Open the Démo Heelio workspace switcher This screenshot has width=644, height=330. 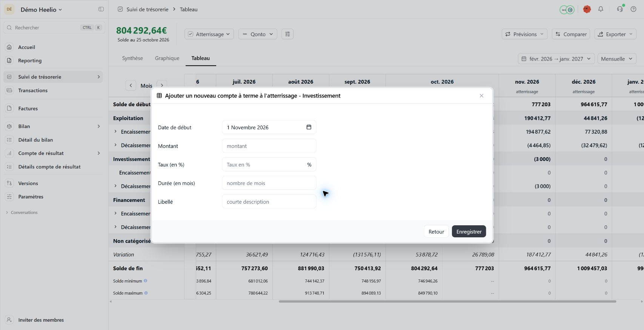pyautogui.click(x=41, y=9)
